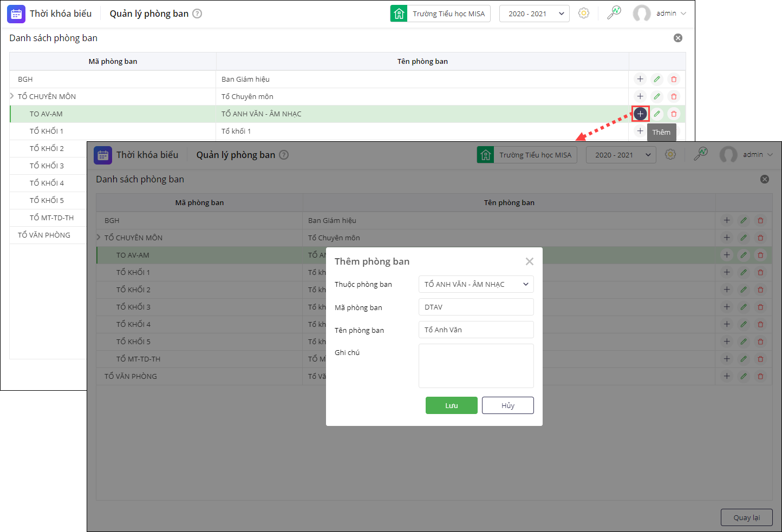This screenshot has height=532, width=782.
Task: Click the add icon for BGH in the front window
Action: [x=727, y=220]
